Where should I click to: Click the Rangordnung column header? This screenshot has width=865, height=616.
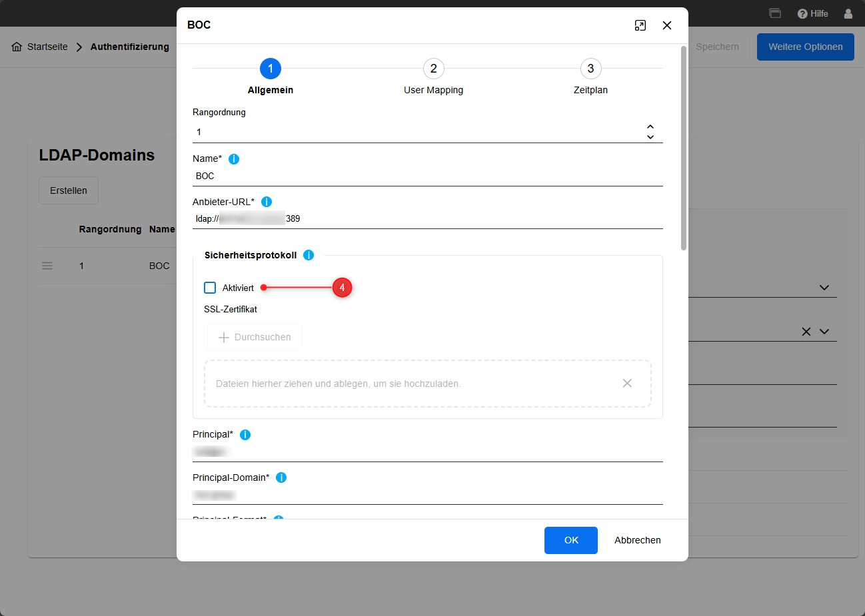click(x=110, y=229)
